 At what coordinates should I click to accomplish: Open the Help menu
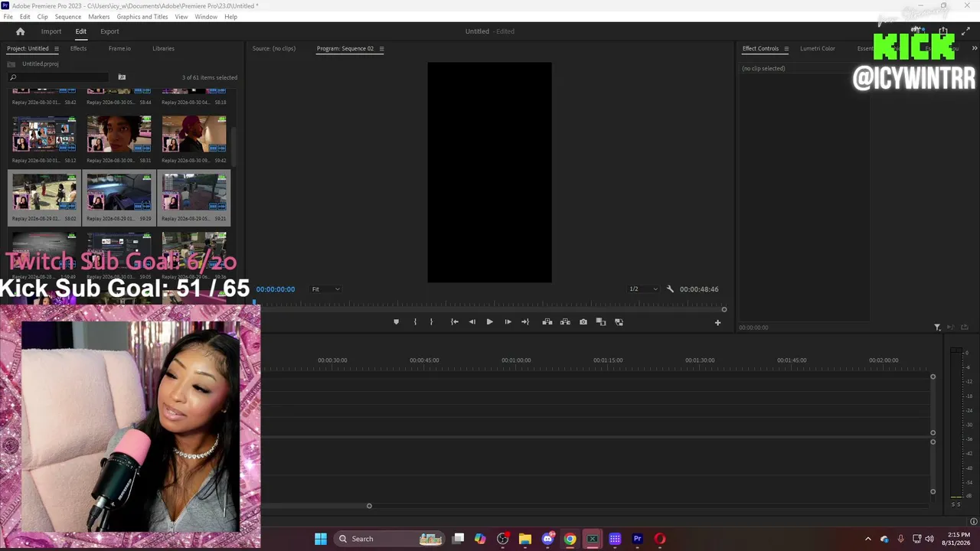pyautogui.click(x=230, y=17)
